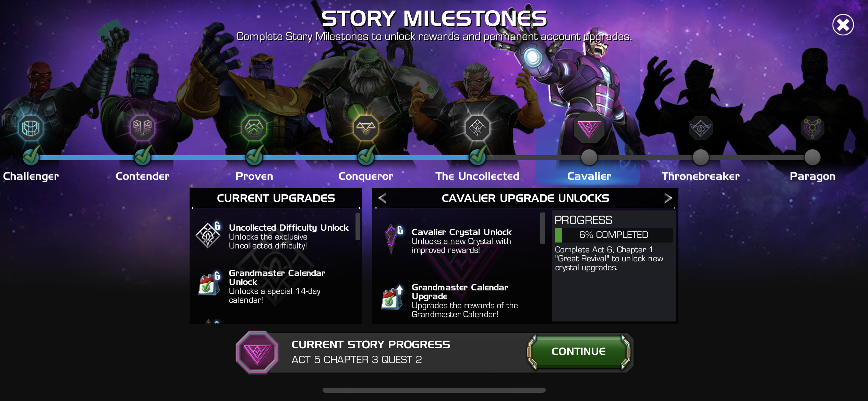Show next upgrade unlocks with right arrow
This screenshot has height=401, width=868.
pos(668,198)
